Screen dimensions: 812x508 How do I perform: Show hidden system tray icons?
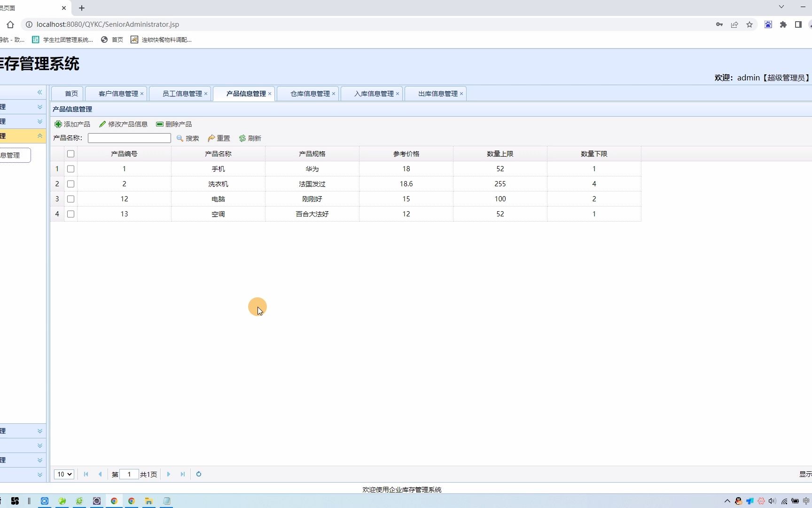(x=727, y=501)
